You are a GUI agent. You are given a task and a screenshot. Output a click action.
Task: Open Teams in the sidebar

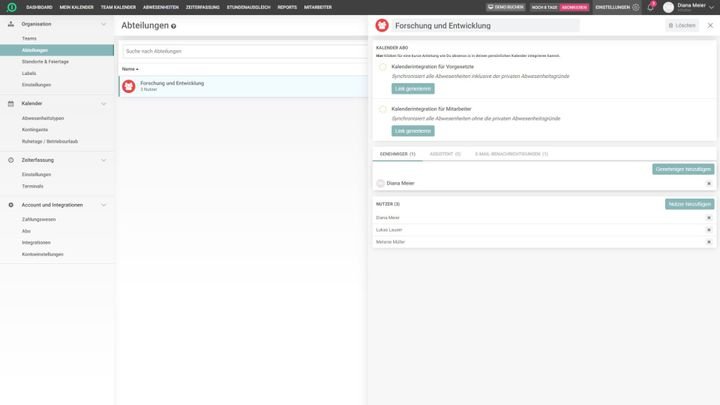pyautogui.click(x=29, y=39)
